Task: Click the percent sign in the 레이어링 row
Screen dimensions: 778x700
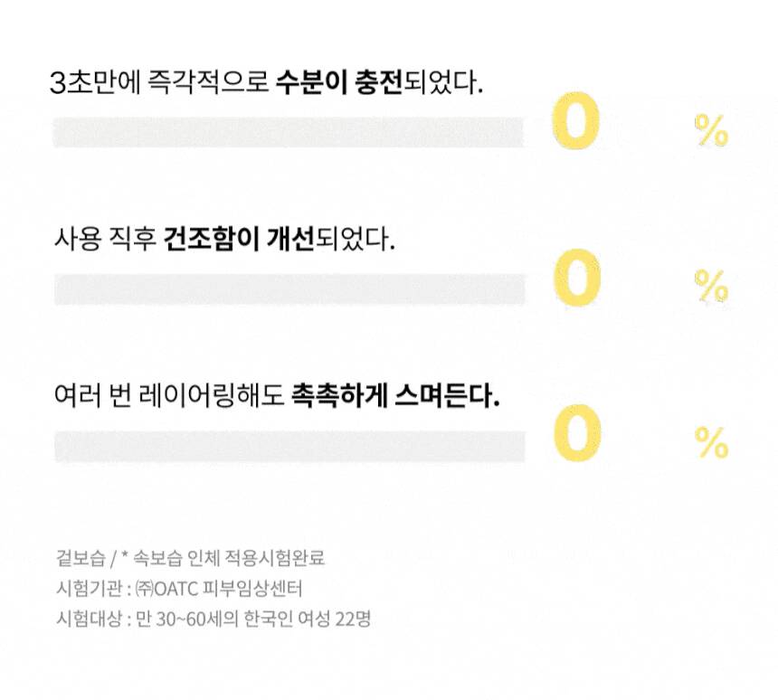Action: point(711,443)
